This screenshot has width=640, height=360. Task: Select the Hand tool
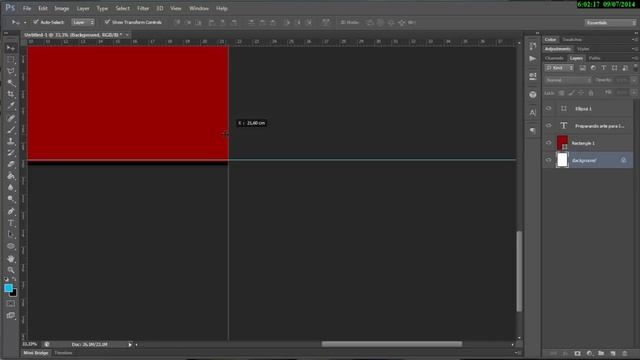11,259
